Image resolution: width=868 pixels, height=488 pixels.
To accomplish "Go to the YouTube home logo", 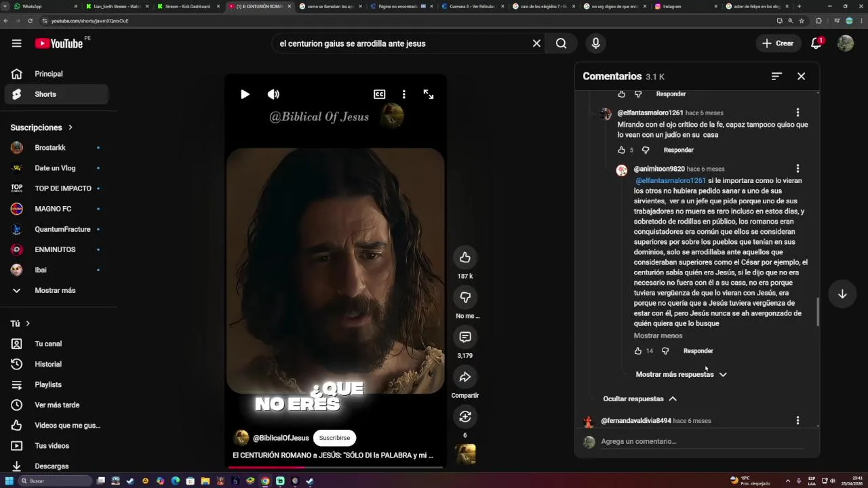I will coord(59,43).
